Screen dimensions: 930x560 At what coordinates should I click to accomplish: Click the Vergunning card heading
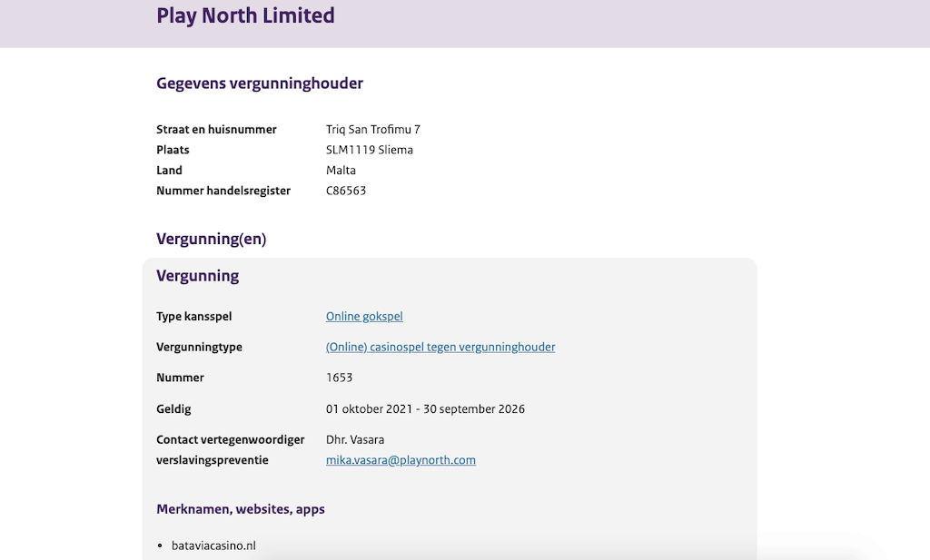pos(197,276)
